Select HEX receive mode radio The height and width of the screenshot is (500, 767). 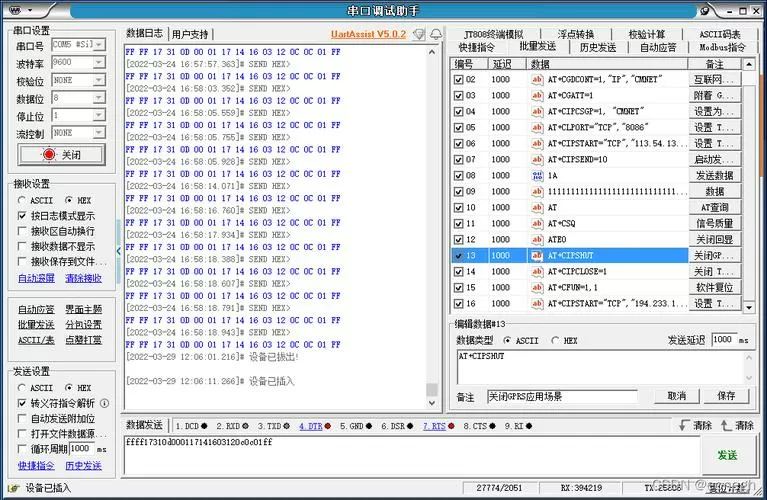68,200
